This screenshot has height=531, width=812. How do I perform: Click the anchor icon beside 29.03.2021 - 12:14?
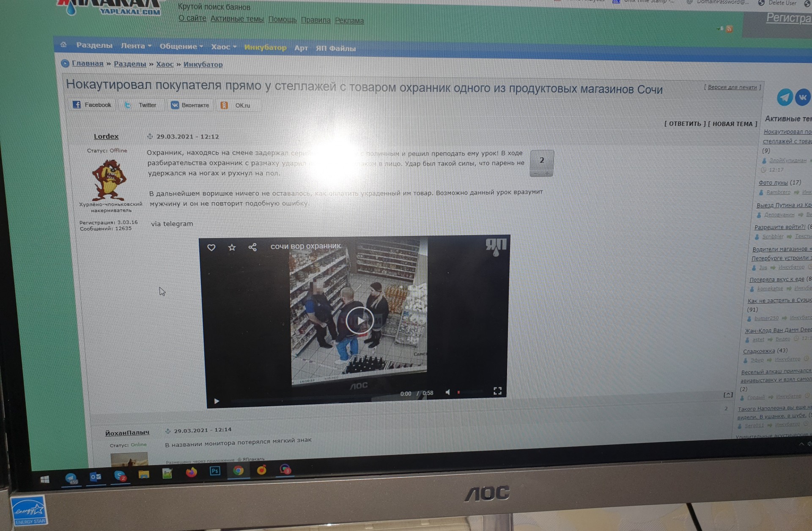point(168,431)
